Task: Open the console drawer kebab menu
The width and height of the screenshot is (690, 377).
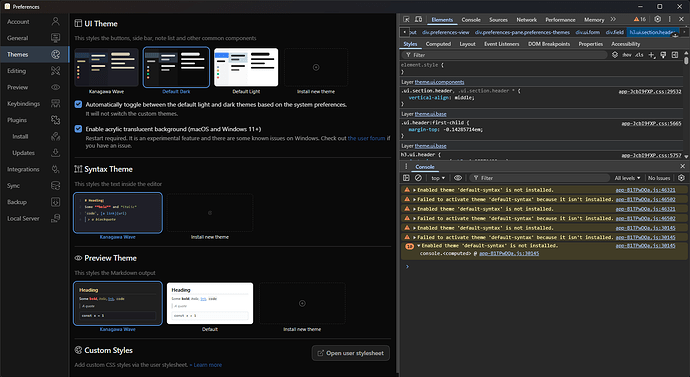Action: [406, 166]
